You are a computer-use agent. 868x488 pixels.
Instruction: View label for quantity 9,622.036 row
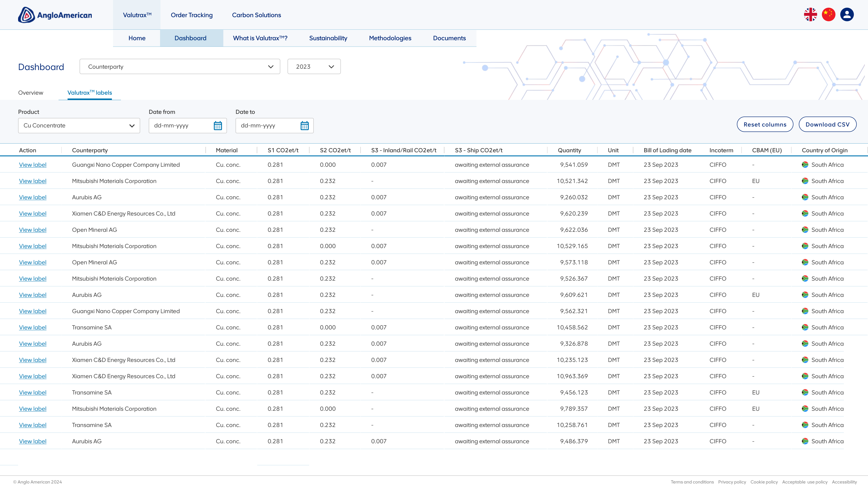(33, 230)
